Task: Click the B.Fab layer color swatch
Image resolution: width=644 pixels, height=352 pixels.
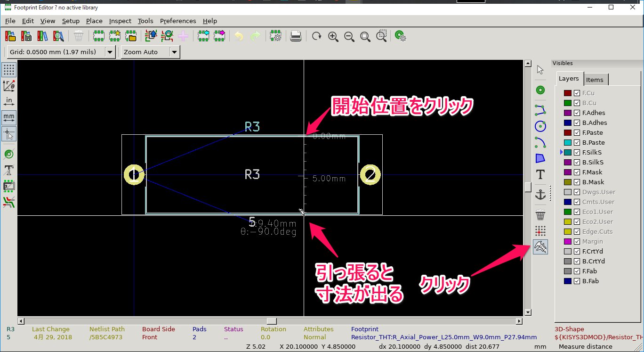Action: tap(568, 281)
